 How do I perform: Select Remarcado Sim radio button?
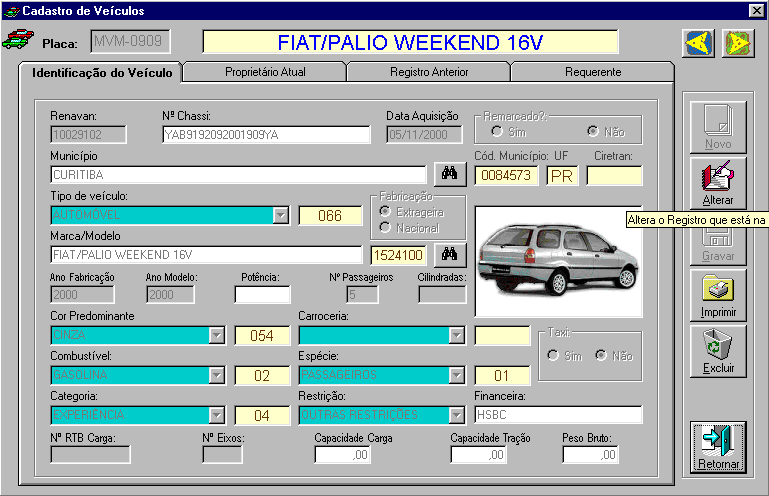tap(497, 131)
